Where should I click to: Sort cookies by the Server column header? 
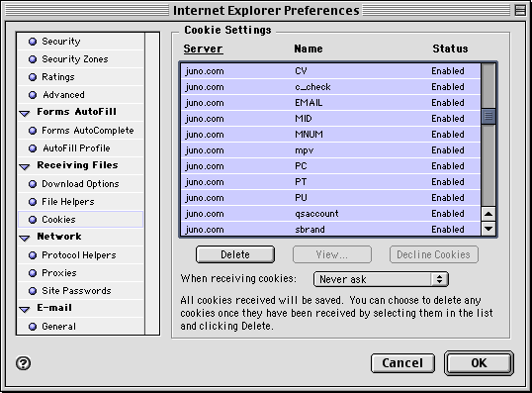pyautogui.click(x=203, y=49)
